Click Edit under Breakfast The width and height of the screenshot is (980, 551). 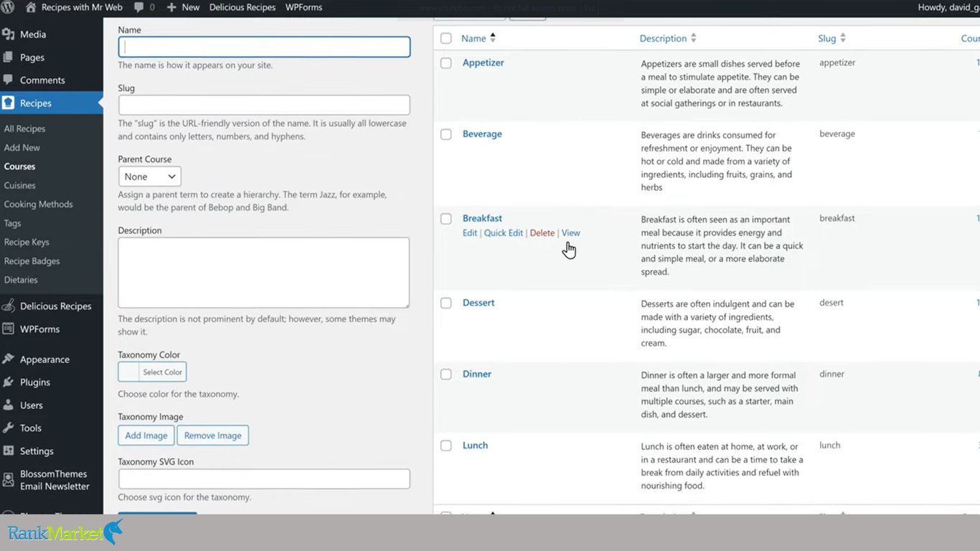[470, 233]
